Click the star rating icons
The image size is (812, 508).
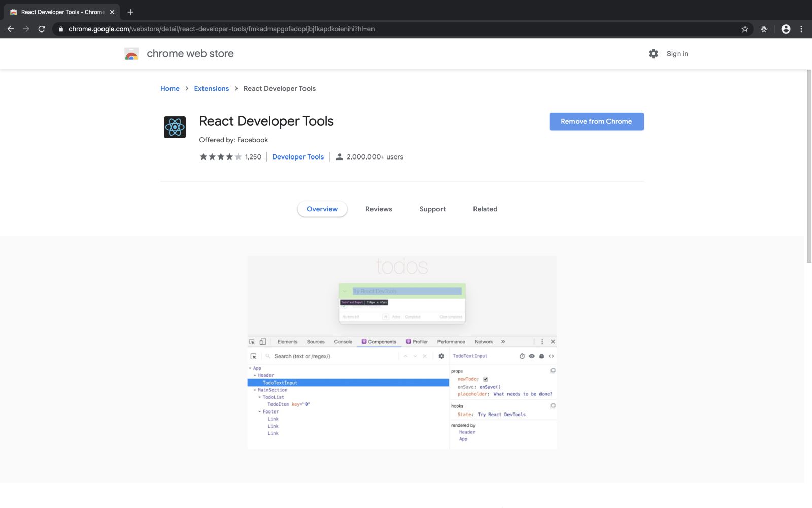pyautogui.click(x=220, y=157)
